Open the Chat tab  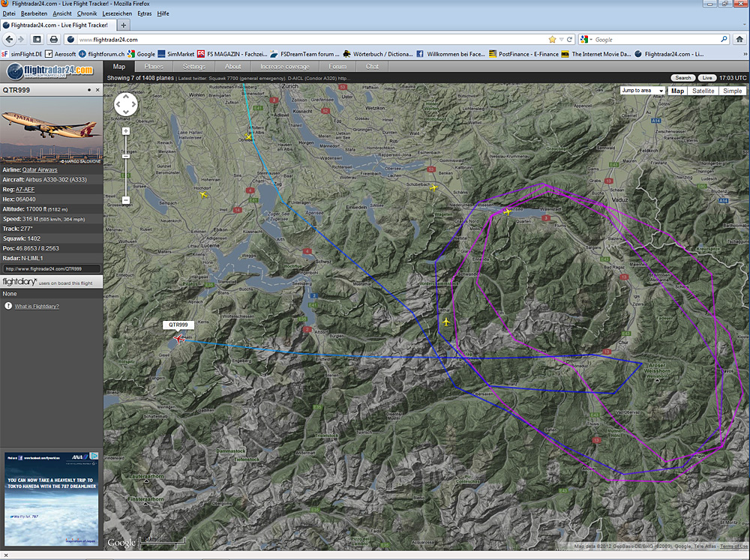tap(372, 67)
